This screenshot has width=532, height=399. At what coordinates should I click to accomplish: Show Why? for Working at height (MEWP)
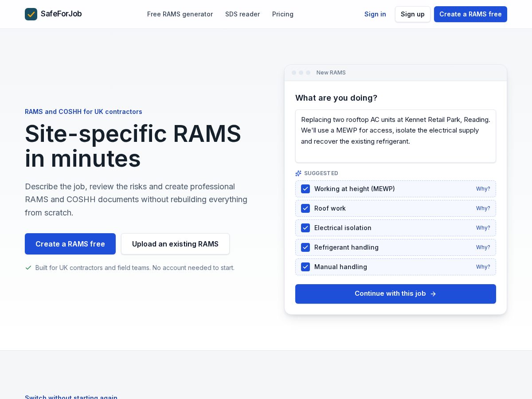[483, 189]
